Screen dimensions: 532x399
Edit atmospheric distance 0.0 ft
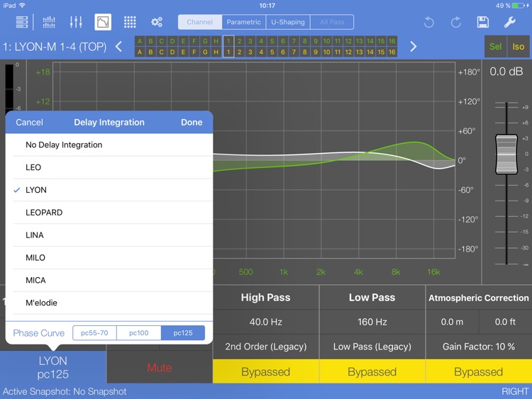(x=506, y=322)
